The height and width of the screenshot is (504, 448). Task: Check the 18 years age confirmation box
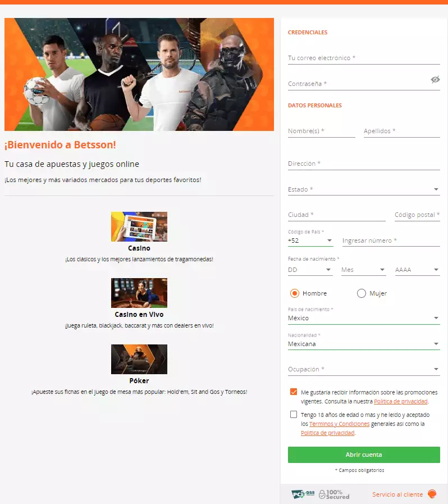point(294,414)
